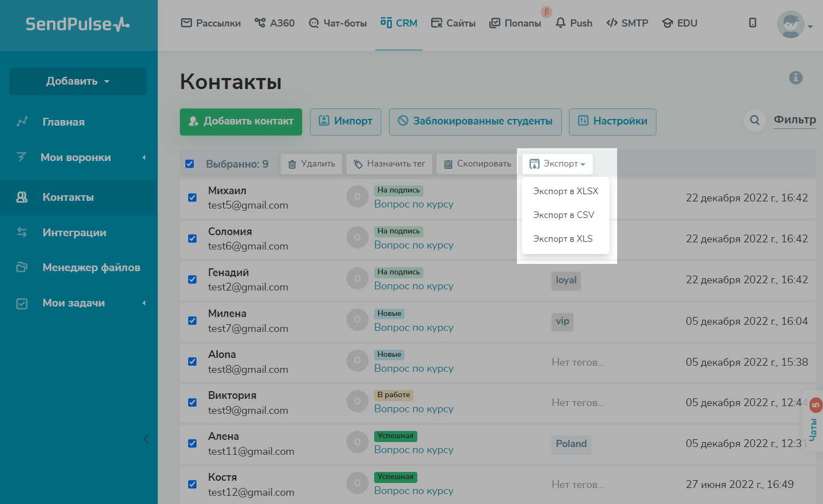Click the Добавить контакт button

pyautogui.click(x=241, y=122)
